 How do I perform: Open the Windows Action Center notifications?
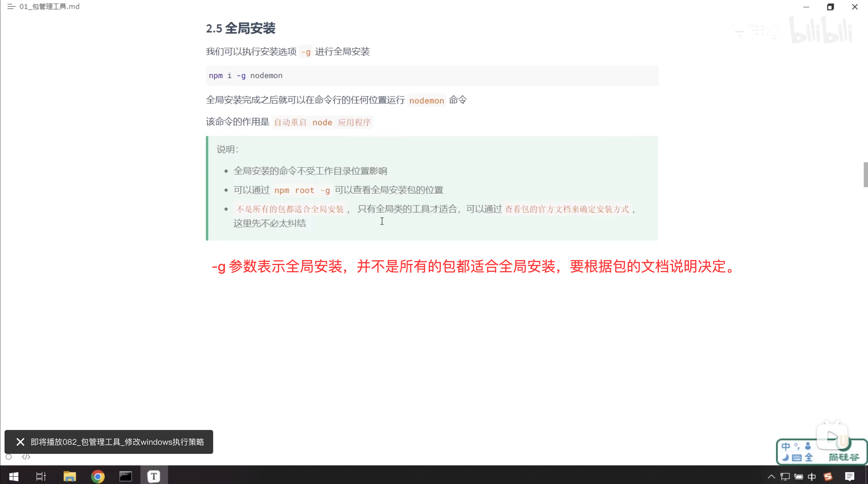[x=850, y=476]
